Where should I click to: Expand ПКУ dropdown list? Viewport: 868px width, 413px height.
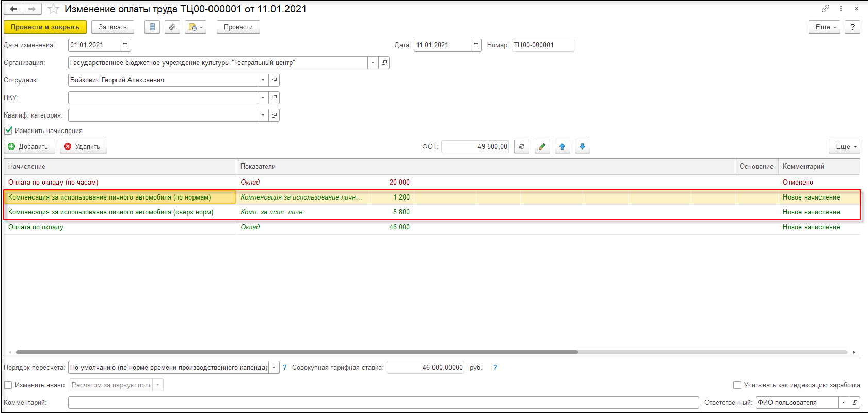pos(263,97)
